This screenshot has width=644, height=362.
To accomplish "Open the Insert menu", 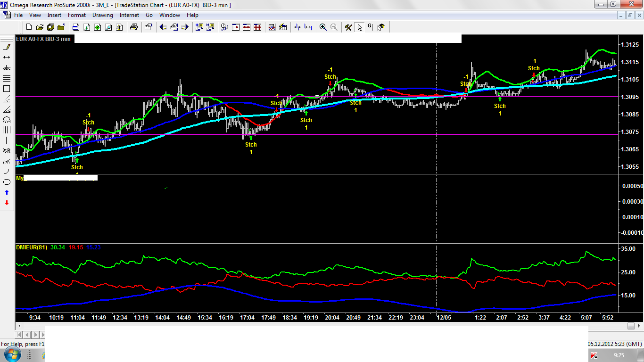I will (54, 15).
